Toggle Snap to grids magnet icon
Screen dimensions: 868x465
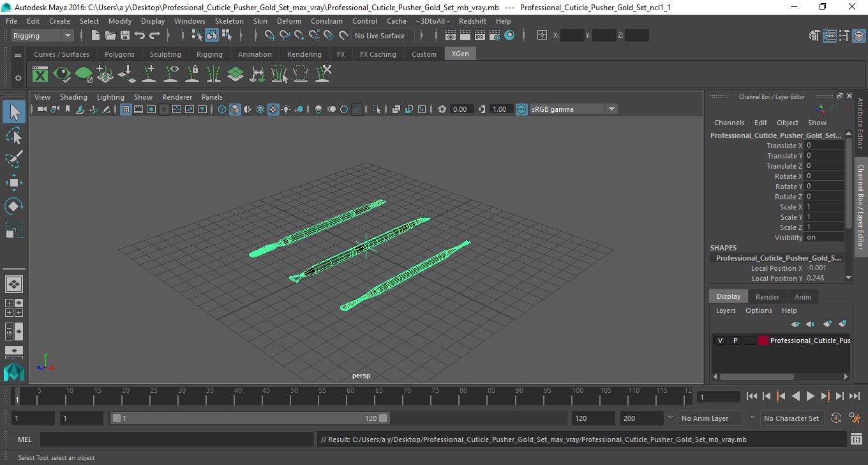270,36
